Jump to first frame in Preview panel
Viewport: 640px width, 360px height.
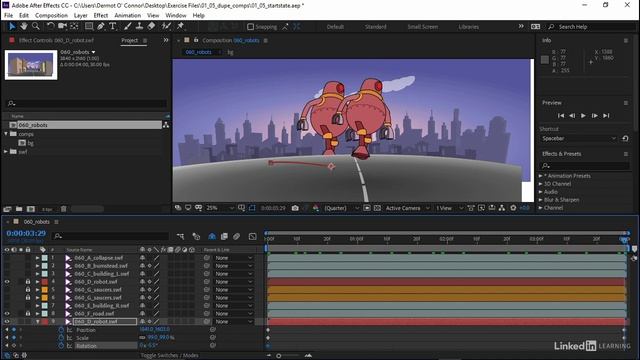(x=561, y=116)
